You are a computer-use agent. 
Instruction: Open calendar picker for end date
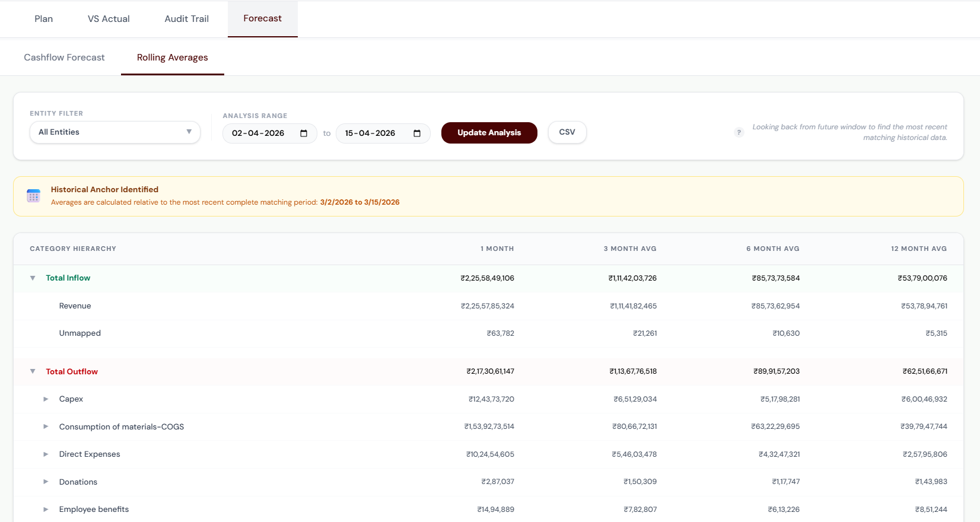pos(417,133)
